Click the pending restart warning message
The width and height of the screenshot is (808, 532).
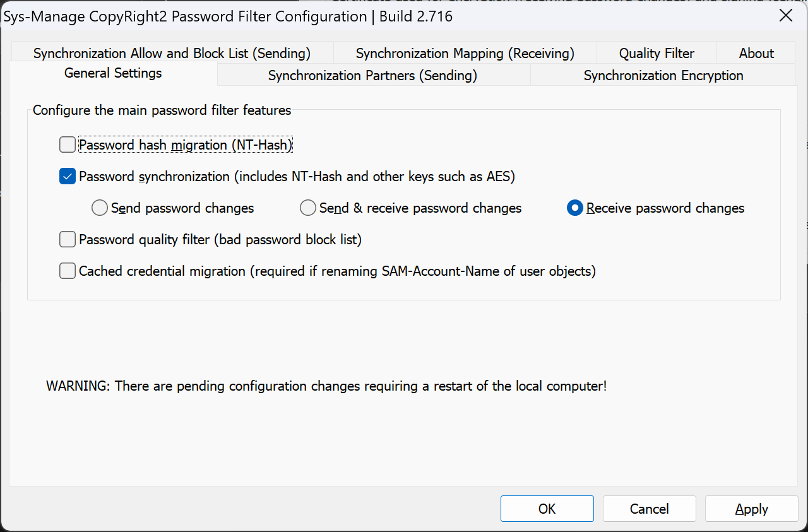click(326, 386)
